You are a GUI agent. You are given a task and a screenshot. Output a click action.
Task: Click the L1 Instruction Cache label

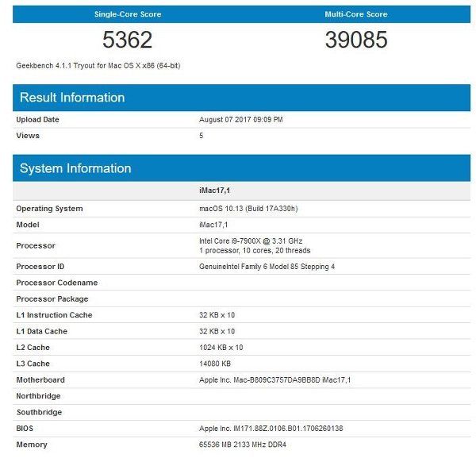click(54, 315)
